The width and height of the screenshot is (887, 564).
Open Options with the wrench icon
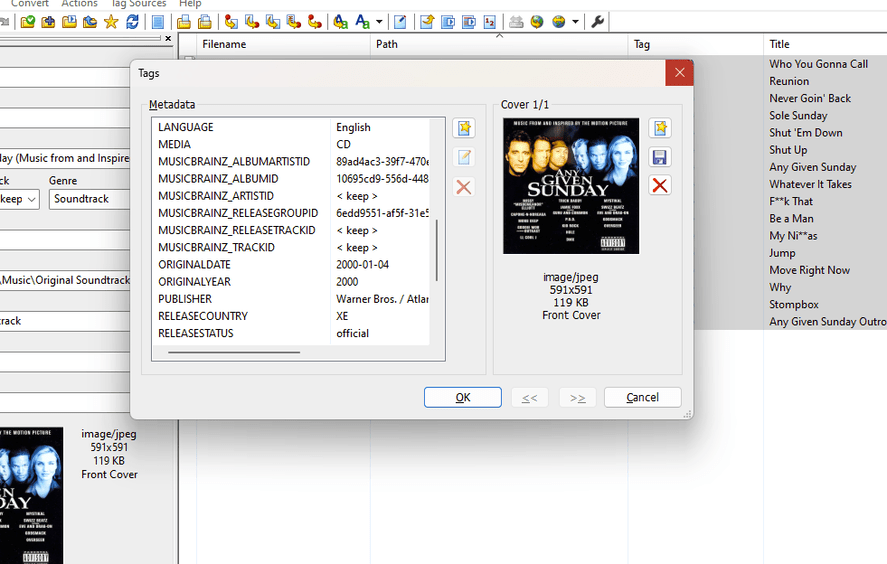(x=597, y=21)
